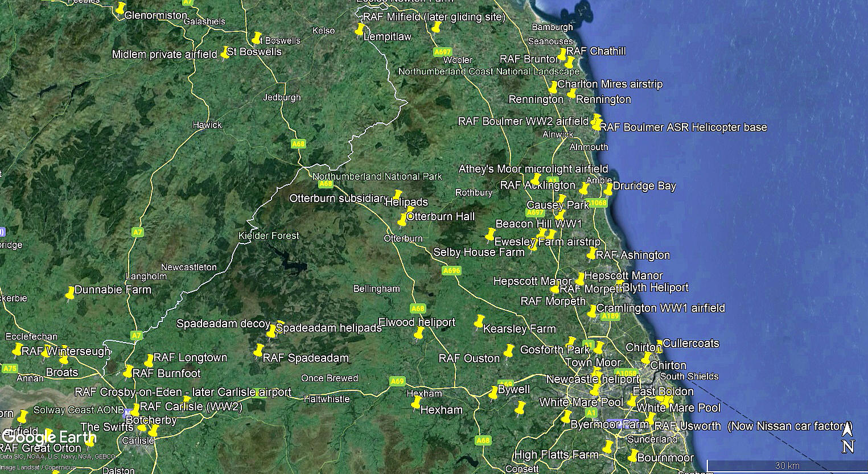Screen dimensions: 868x474
Task: Click the Gosforth Park label
Action: 555,349
